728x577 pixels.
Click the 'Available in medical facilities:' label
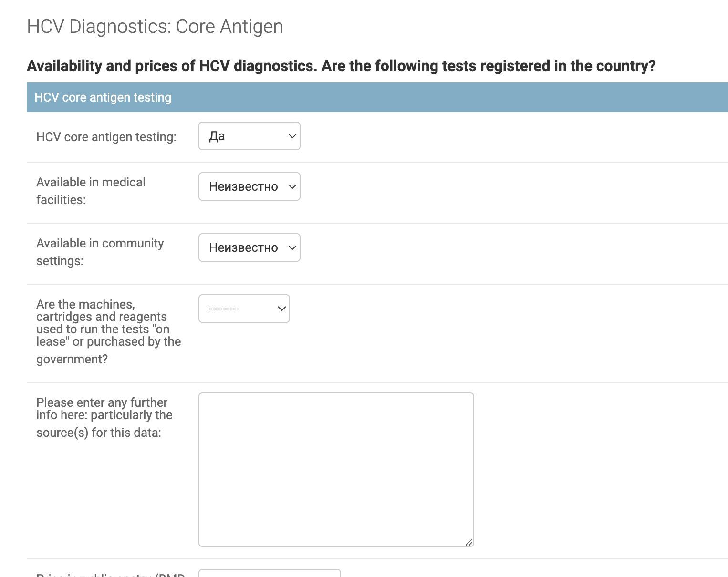tap(91, 191)
